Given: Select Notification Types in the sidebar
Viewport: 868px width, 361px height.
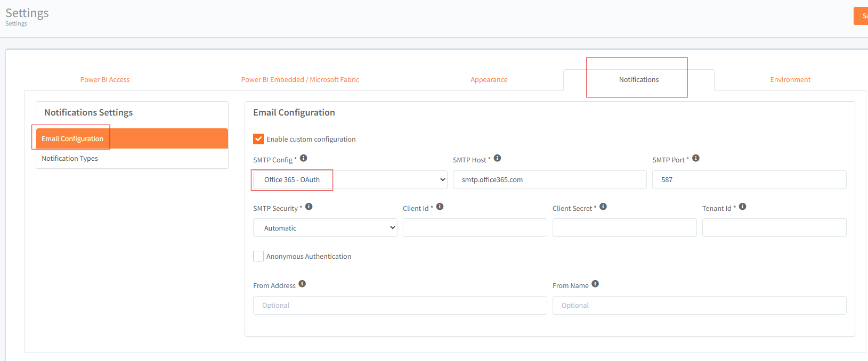Looking at the screenshot, I should 70,159.
